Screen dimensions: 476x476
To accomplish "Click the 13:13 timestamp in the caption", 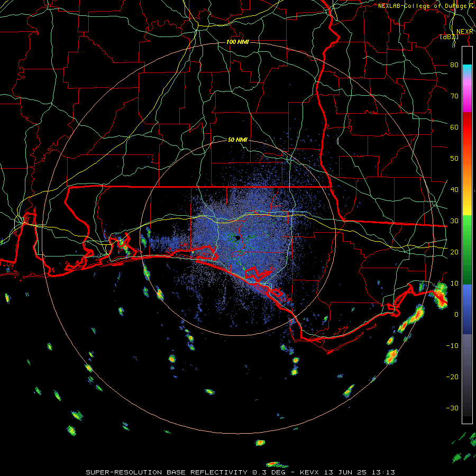I will pos(383,472).
